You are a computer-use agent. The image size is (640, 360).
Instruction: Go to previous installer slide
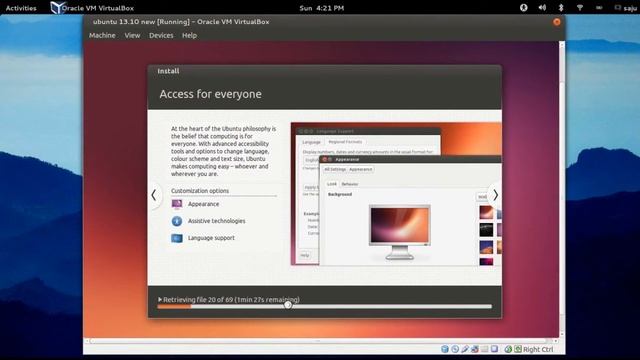[154, 196]
